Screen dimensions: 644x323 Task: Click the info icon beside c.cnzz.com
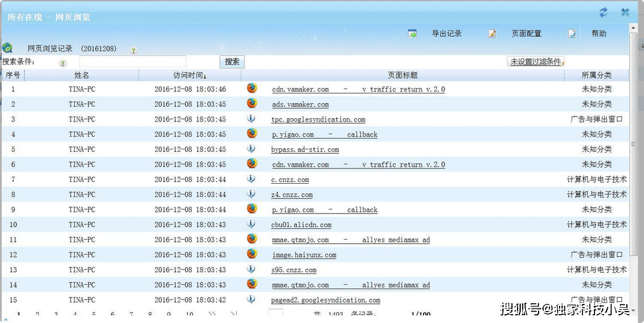(251, 178)
